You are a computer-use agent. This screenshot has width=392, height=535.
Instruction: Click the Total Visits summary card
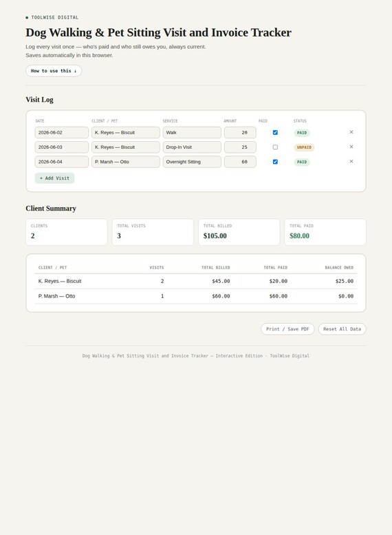click(x=153, y=232)
